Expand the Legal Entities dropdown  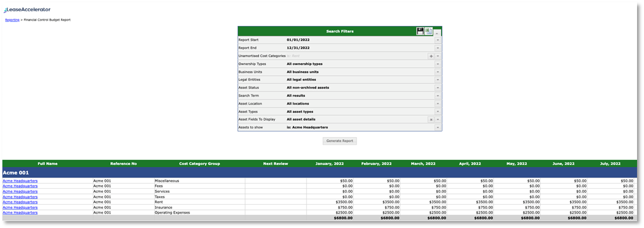click(x=438, y=79)
